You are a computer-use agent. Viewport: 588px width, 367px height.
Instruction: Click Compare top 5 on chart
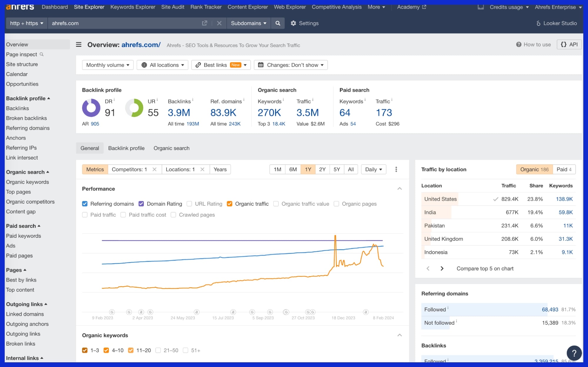pos(485,268)
